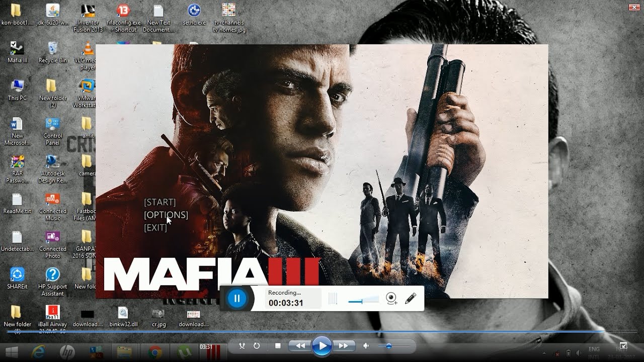The image size is (644, 362).
Task: Open HP Support Assistant
Action: click(x=52, y=282)
